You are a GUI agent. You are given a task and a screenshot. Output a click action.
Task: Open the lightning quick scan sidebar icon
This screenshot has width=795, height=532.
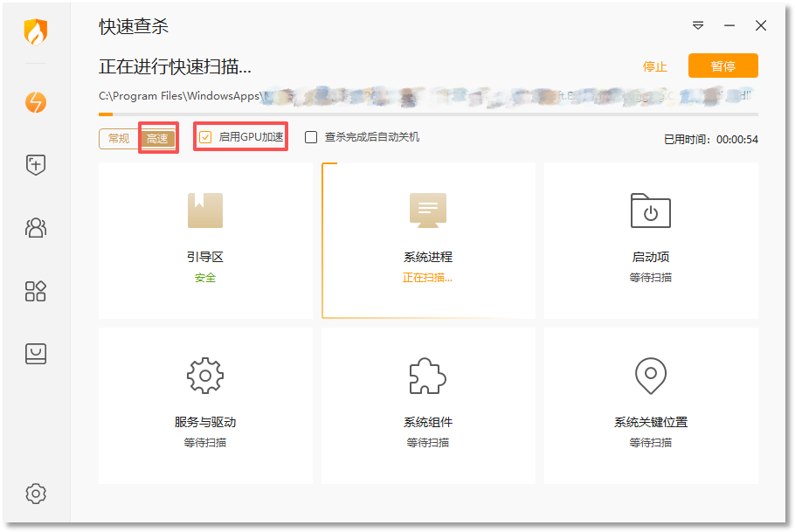(36, 102)
